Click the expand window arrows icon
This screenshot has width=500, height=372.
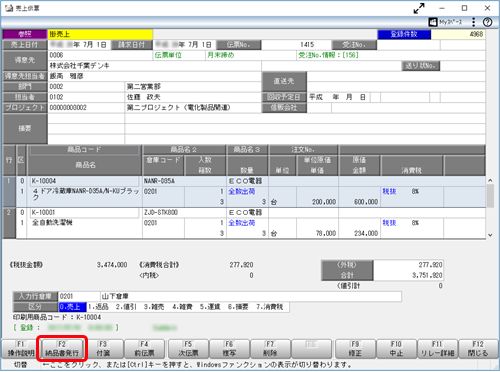419,8
